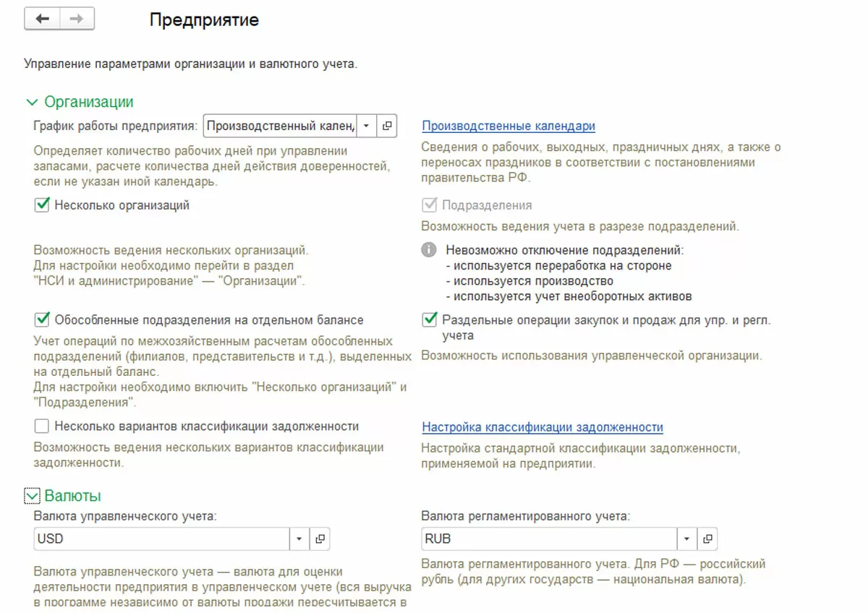The height and width of the screenshot is (613, 868).
Task: Click text Возможность использования управленческой организации
Action: pos(592,356)
